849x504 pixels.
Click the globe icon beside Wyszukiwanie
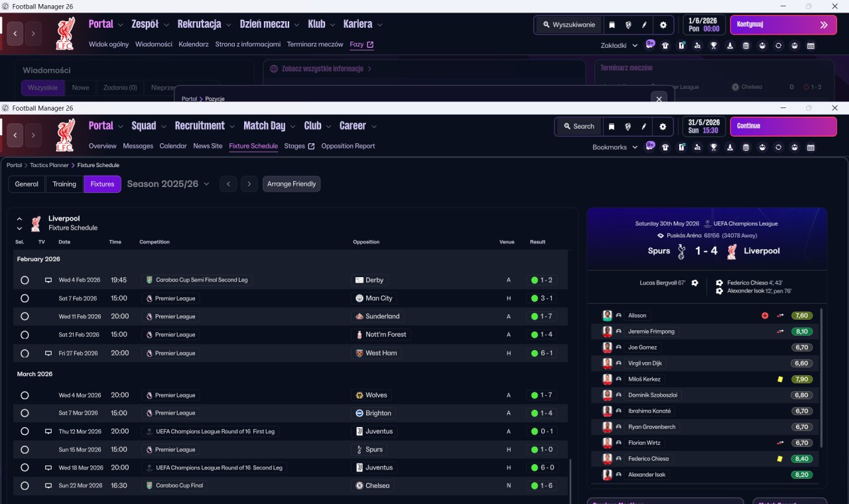(627, 25)
